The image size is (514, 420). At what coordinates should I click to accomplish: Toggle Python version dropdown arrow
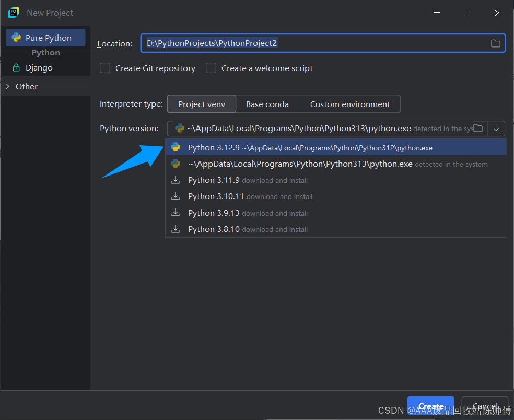[x=496, y=129]
